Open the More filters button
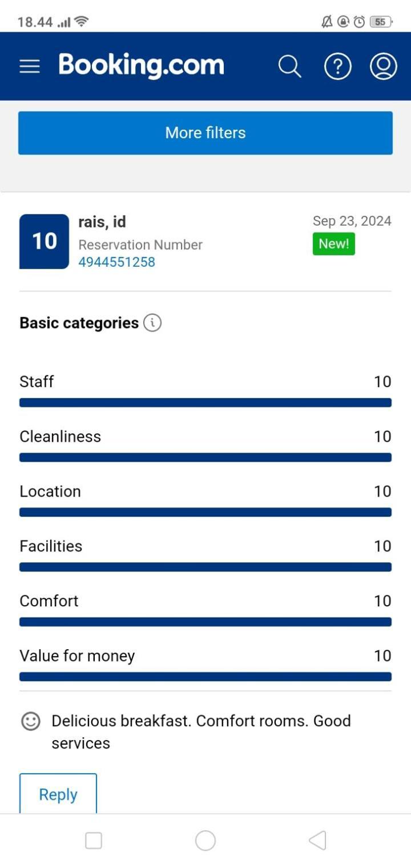 pyautogui.click(x=205, y=133)
